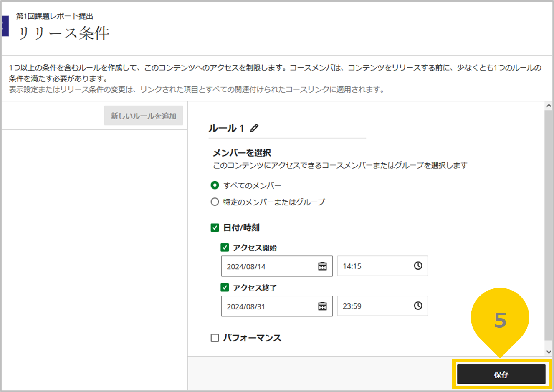Click the 第1回課題レポート提出 text

tap(55, 16)
